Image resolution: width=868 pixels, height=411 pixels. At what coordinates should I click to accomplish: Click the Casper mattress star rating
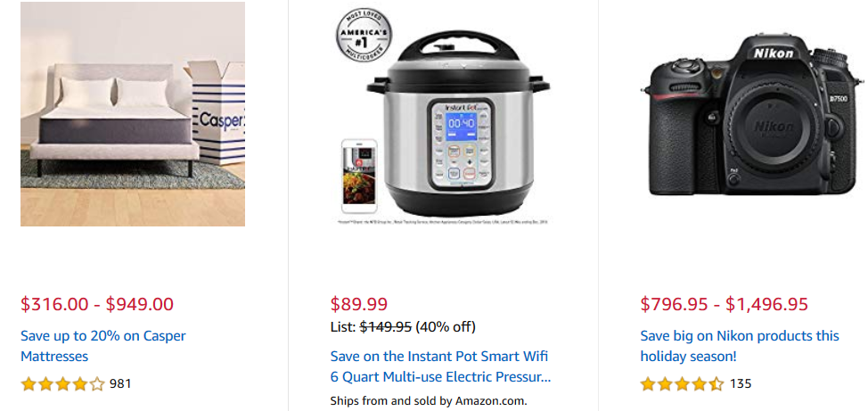62,384
